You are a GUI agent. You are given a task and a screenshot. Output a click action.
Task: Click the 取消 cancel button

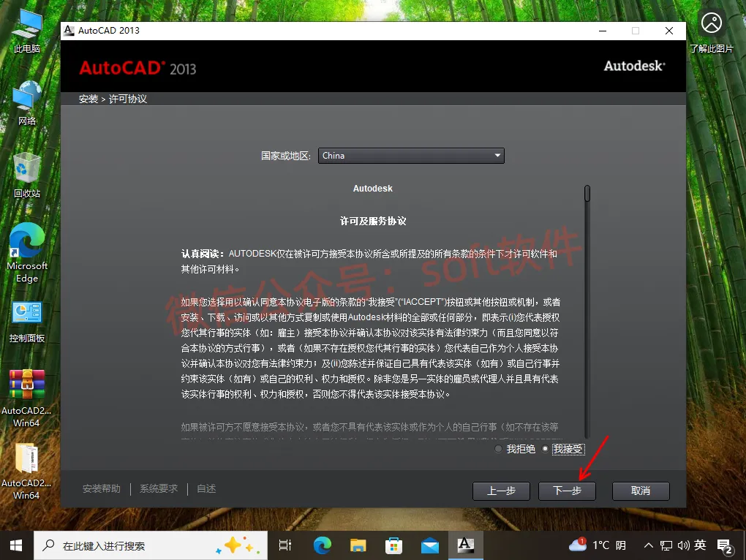(641, 491)
